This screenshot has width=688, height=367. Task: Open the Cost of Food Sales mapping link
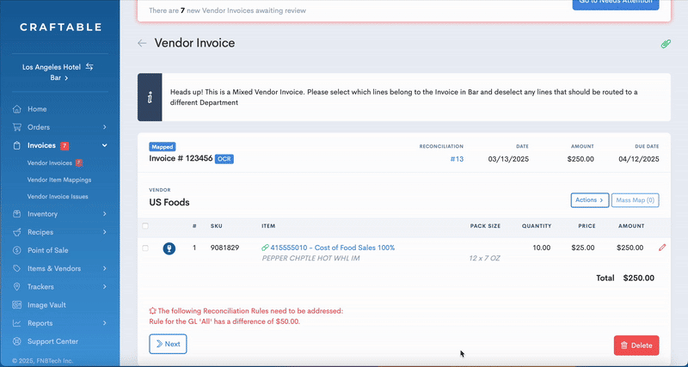click(x=333, y=248)
